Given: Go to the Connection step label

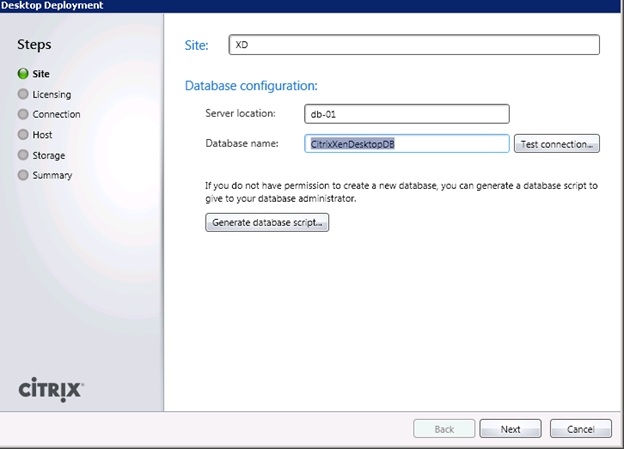Looking at the screenshot, I should (x=56, y=114).
